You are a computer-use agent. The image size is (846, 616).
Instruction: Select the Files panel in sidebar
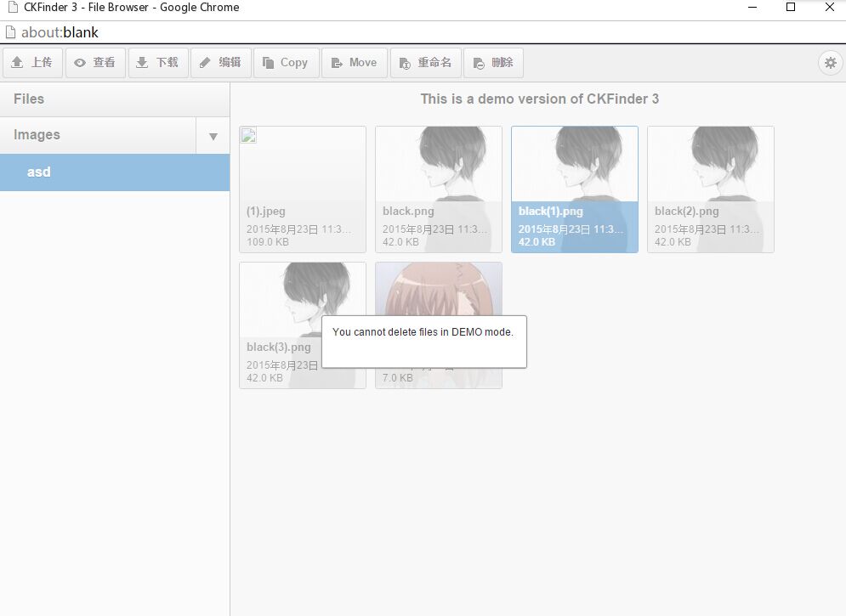point(28,99)
